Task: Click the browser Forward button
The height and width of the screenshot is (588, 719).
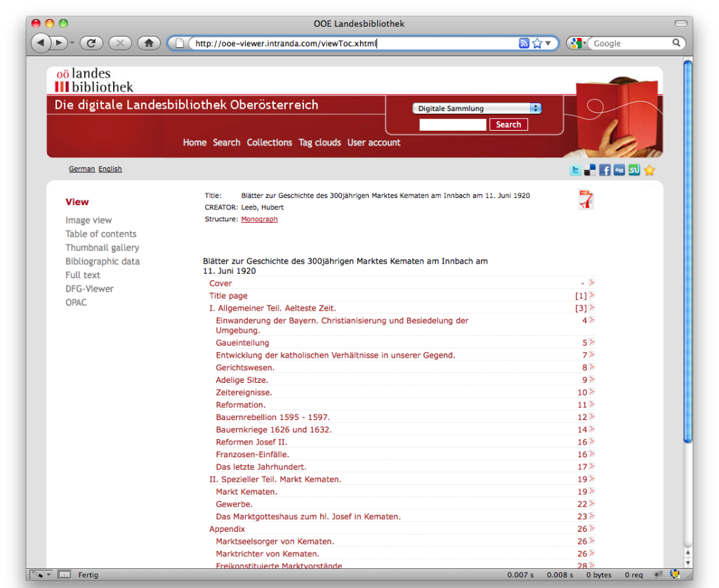Action: pos(59,43)
